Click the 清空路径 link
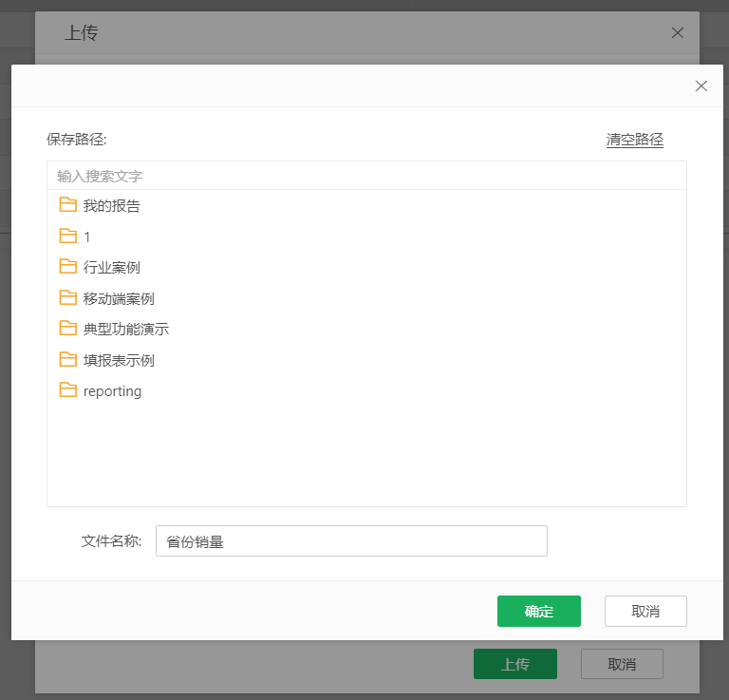The width and height of the screenshot is (729, 700). pyautogui.click(x=634, y=140)
